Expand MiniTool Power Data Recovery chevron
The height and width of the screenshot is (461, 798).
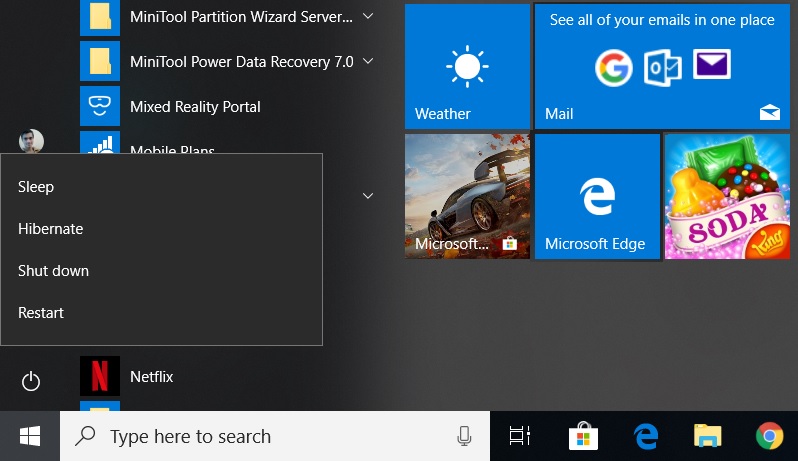tap(367, 61)
